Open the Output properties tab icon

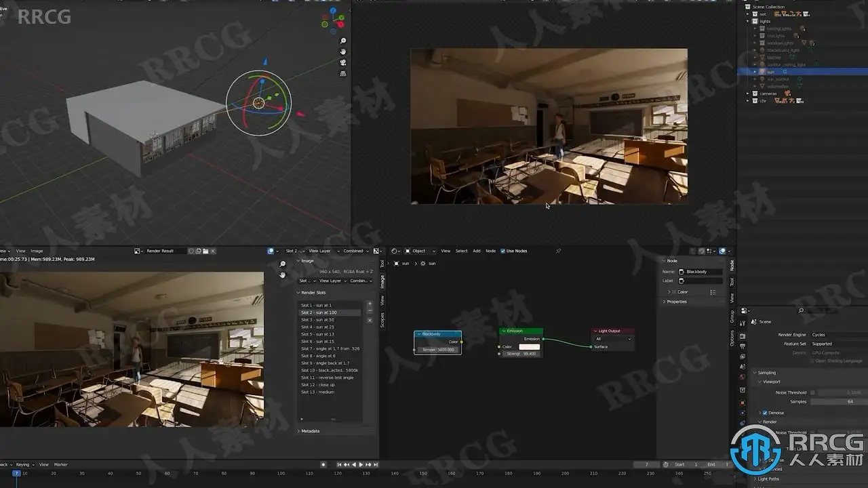743,346
